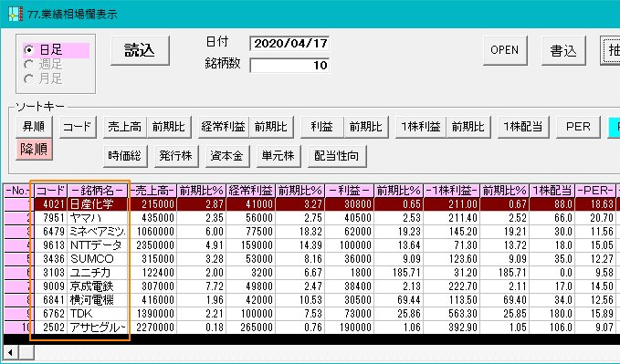This screenshot has height=364, width=620.
Task: Click the 売上高 column header
Action: (x=152, y=191)
